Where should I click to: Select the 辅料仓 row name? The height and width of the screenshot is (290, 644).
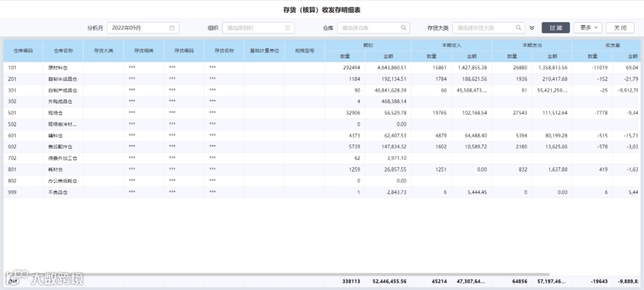tap(55, 135)
